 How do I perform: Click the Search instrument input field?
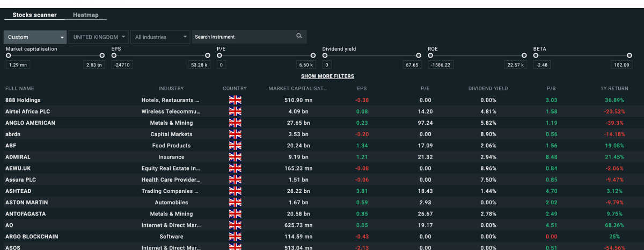[x=250, y=37]
